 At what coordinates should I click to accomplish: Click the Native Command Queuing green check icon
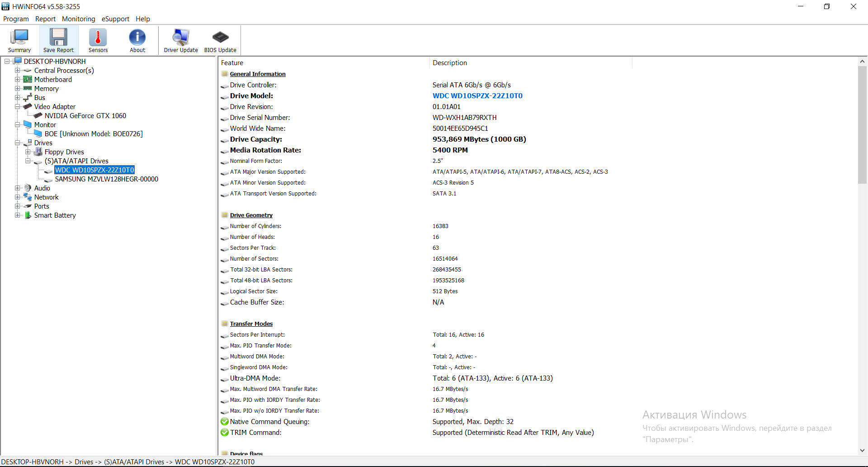coord(225,422)
